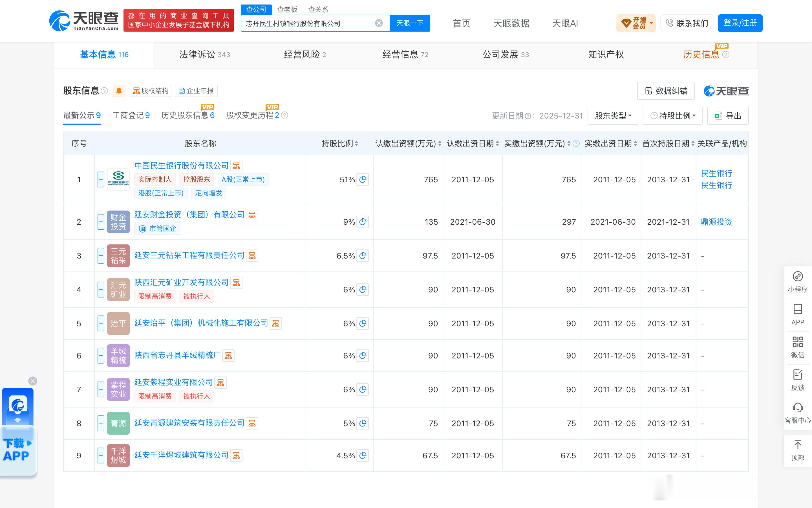Click the 数据纠错 button
This screenshot has width=812, height=508.
[666, 91]
